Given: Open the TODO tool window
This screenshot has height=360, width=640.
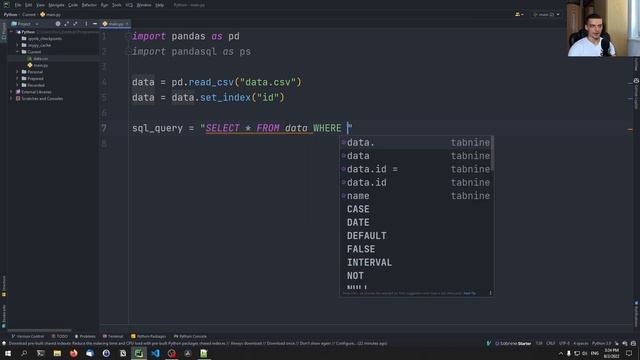Looking at the screenshot, I should tap(60, 336).
